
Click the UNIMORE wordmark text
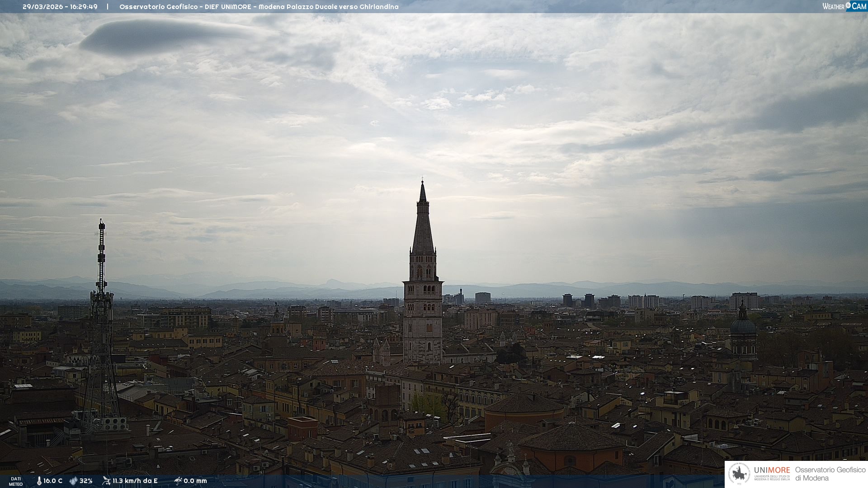[772, 470]
